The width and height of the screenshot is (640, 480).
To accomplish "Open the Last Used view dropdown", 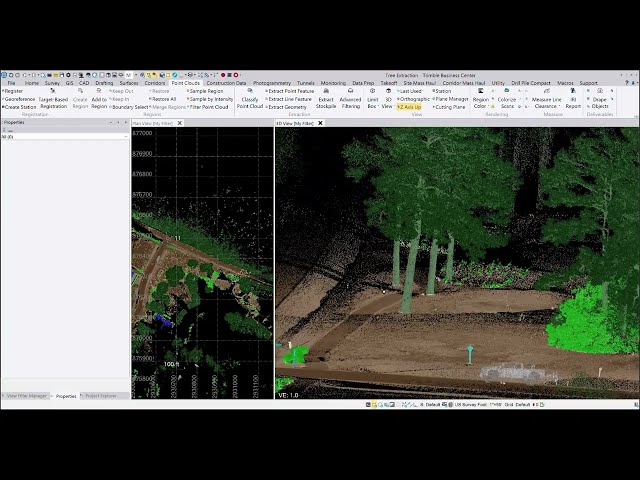I will click(x=410, y=91).
